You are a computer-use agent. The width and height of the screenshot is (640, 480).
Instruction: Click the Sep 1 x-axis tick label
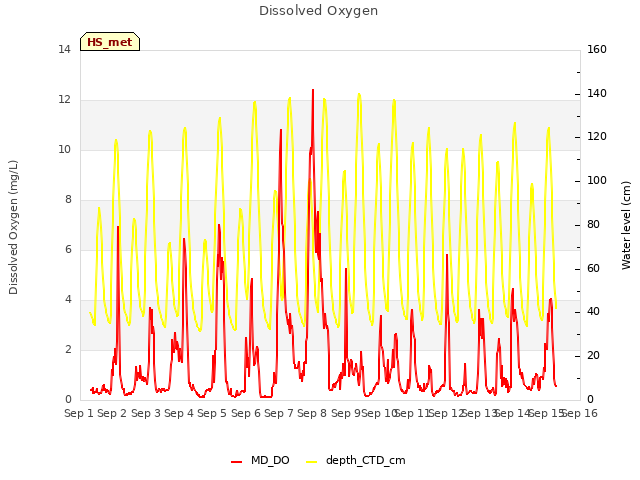pyautogui.click(x=79, y=413)
